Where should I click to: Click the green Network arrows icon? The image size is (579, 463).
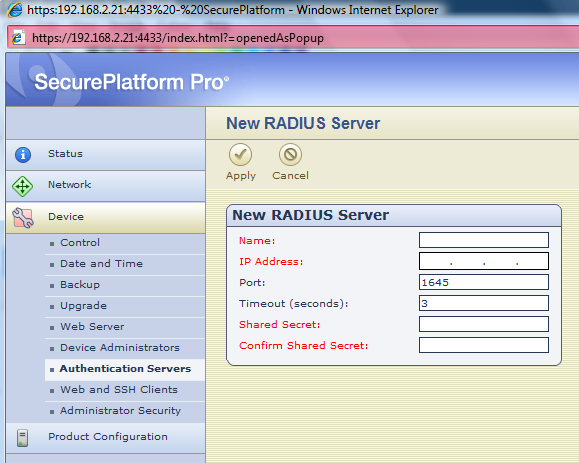pos(23,186)
